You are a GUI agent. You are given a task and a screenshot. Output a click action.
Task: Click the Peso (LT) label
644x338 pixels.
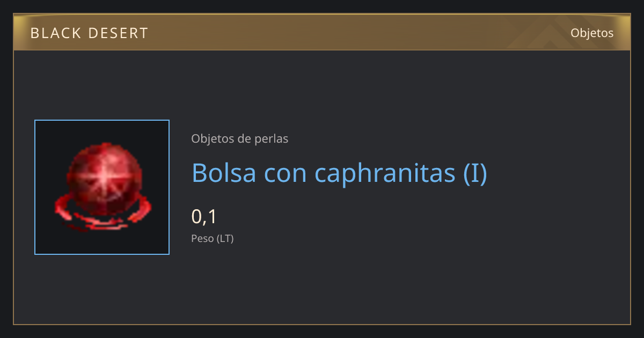click(213, 239)
